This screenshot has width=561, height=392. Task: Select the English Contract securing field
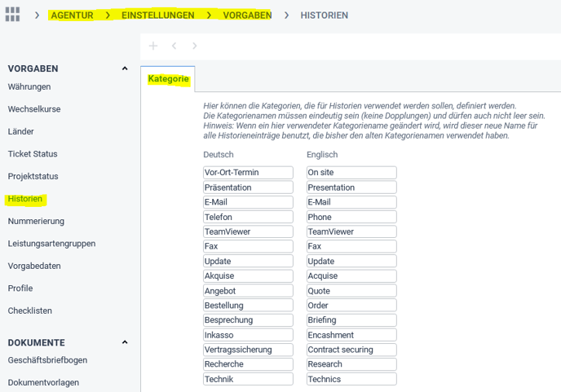351,350
